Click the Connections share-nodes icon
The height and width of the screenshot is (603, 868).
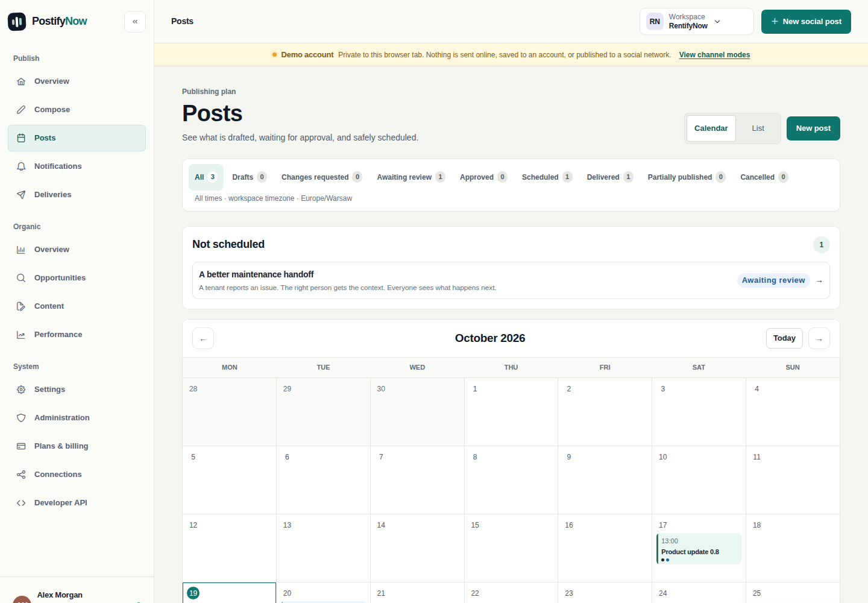click(21, 475)
